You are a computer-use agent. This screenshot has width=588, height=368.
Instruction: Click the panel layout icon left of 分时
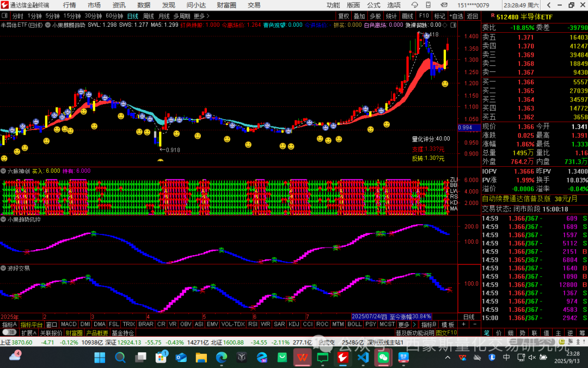4,16
